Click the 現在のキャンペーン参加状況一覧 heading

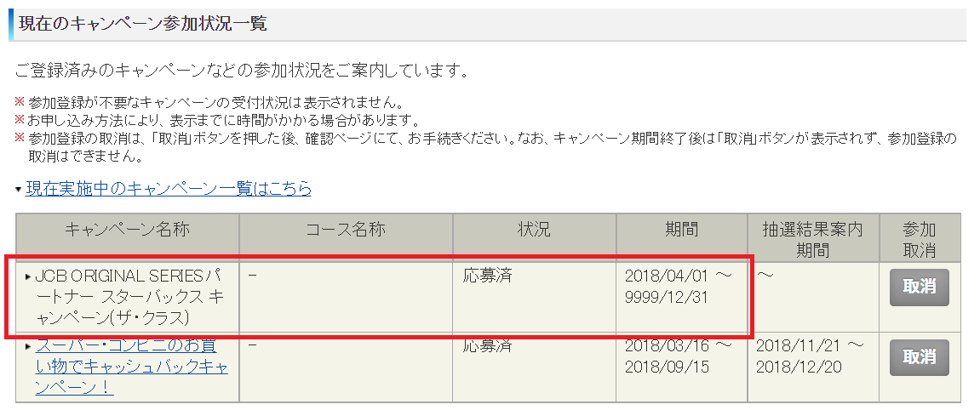pyautogui.click(x=144, y=24)
